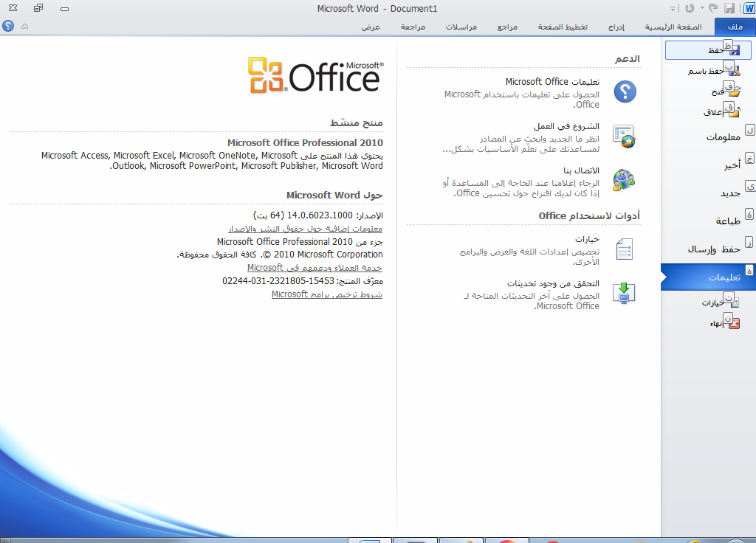The image size is (756, 543).
Task: Open the Options icon under Tools for Office
Action: coord(625,249)
